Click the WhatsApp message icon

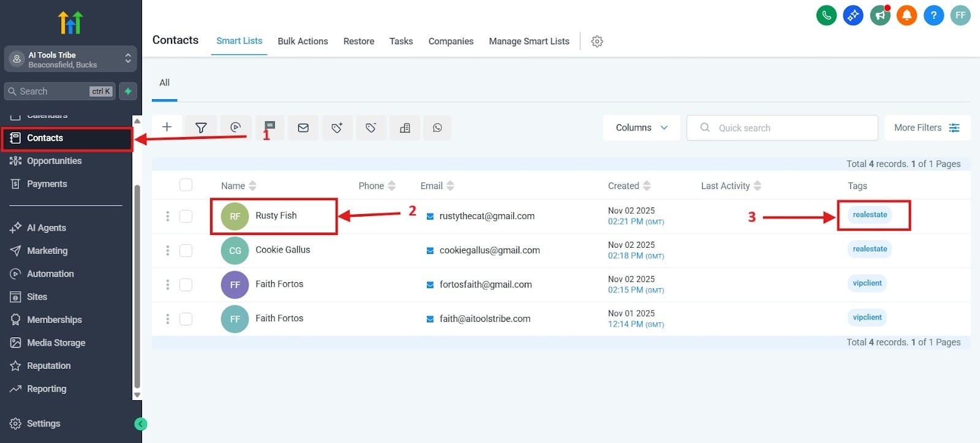(437, 127)
